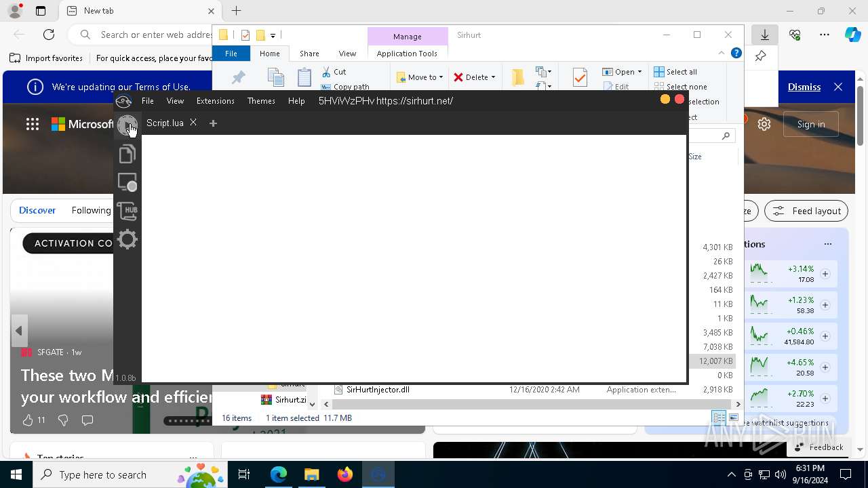This screenshot has width=868, height=488.
Task: Open SirHurt settings gear icon
Action: point(127,239)
